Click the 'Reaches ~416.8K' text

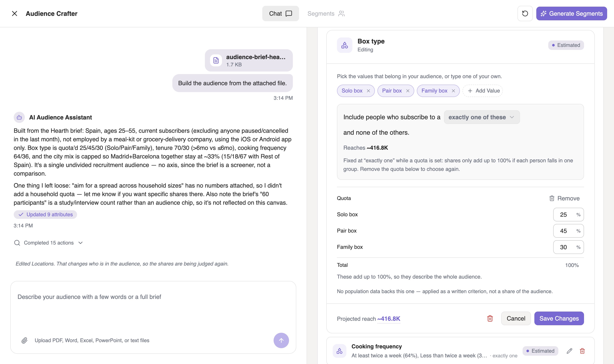coord(366,148)
